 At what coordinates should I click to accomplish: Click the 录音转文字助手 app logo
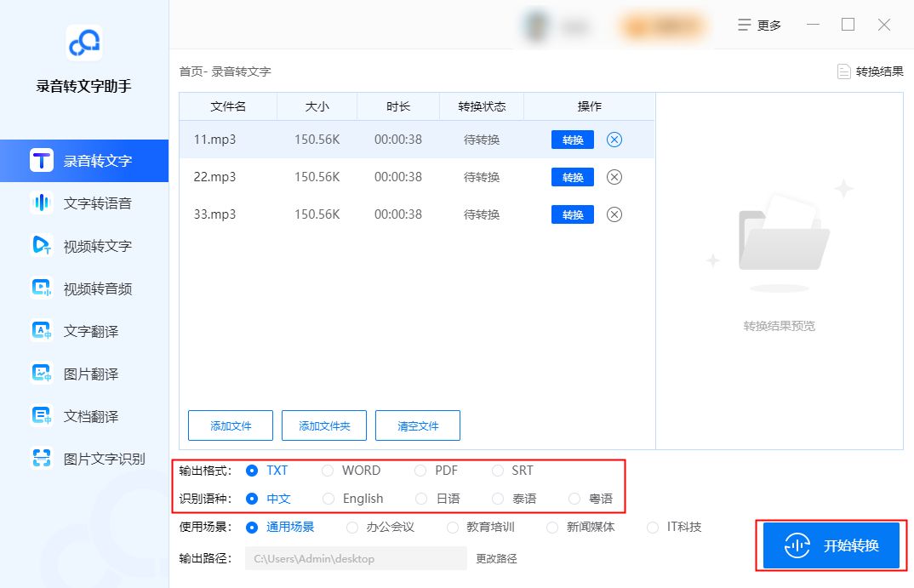click(x=84, y=43)
